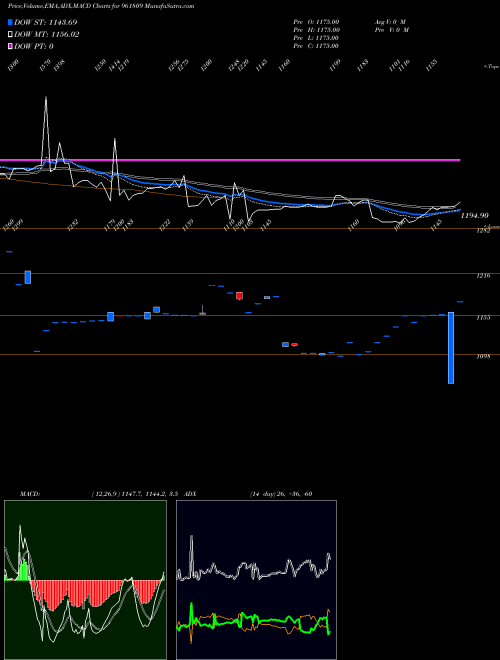Click the MACD indicator title label
The width and height of the screenshot is (500, 660).
point(29,494)
